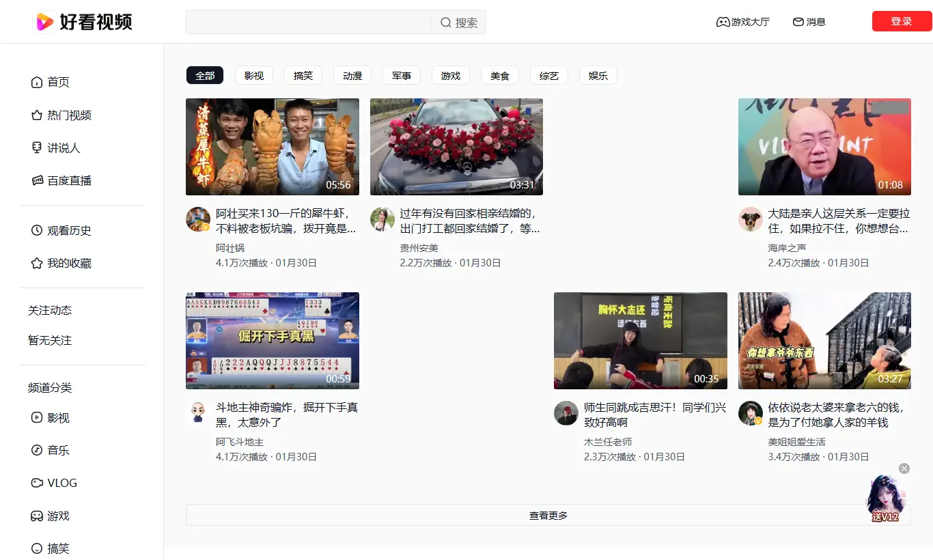Image resolution: width=933 pixels, height=560 pixels.
Task: Open 讲说人 in sidebar
Action: [x=56, y=148]
